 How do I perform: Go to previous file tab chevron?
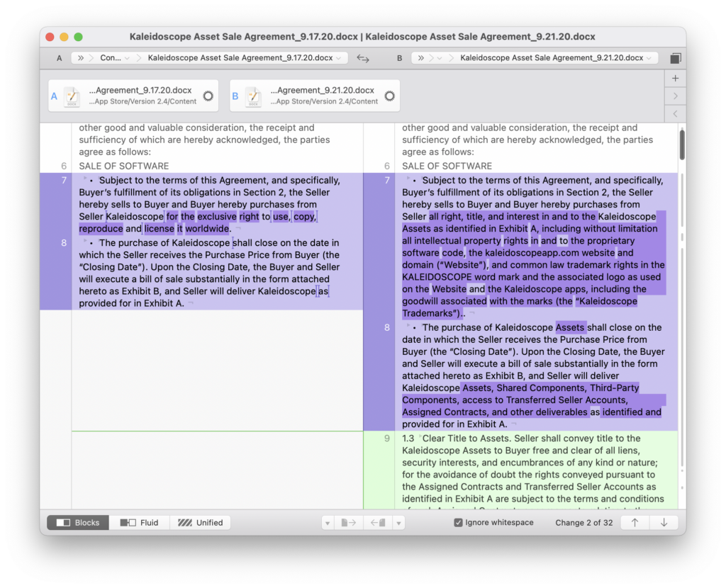click(x=676, y=114)
